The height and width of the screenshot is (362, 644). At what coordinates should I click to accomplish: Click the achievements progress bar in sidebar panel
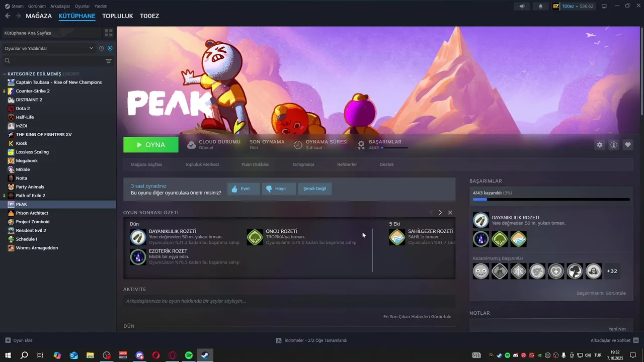click(x=551, y=200)
